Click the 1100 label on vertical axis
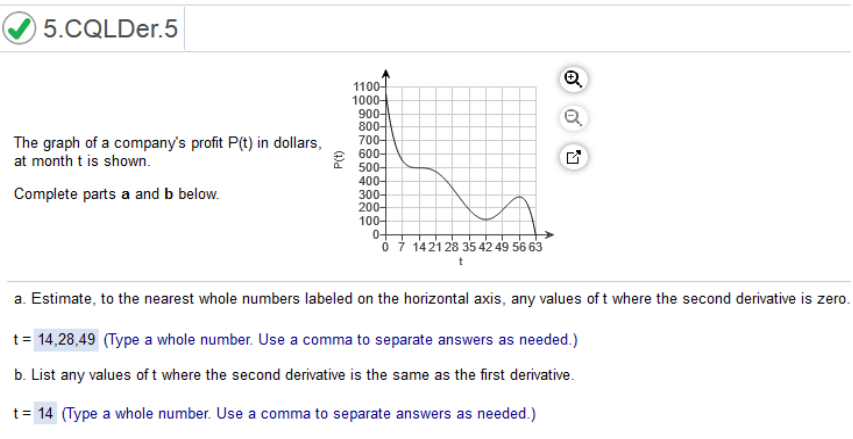 pos(367,87)
